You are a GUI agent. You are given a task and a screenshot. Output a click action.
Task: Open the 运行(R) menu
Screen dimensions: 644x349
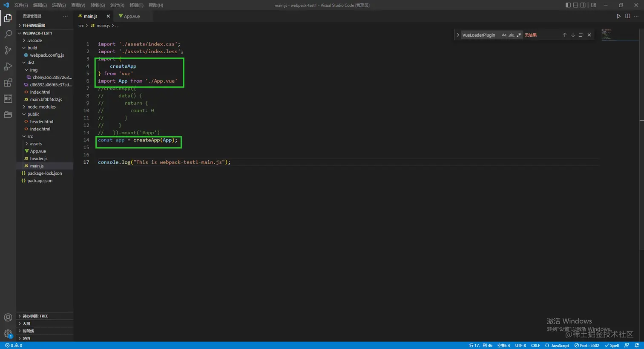pyautogui.click(x=117, y=5)
